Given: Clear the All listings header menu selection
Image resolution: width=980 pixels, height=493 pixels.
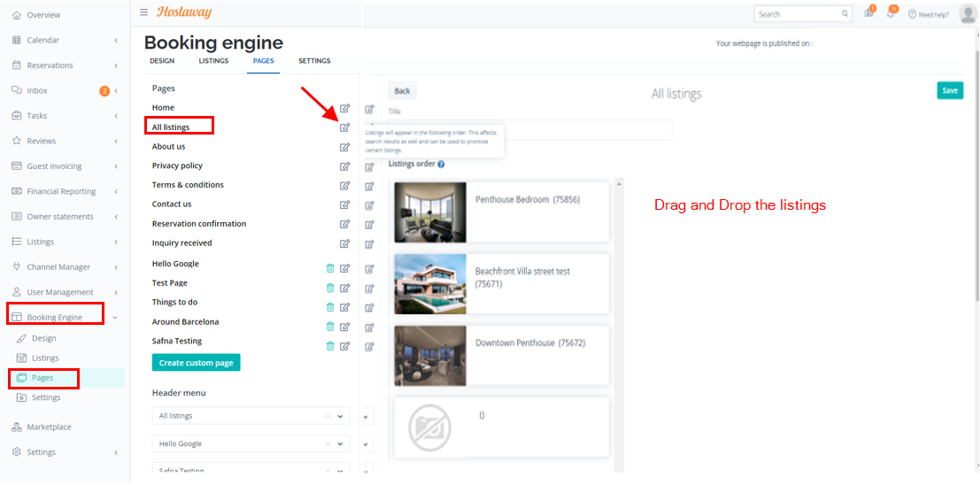Looking at the screenshot, I should pos(328,416).
